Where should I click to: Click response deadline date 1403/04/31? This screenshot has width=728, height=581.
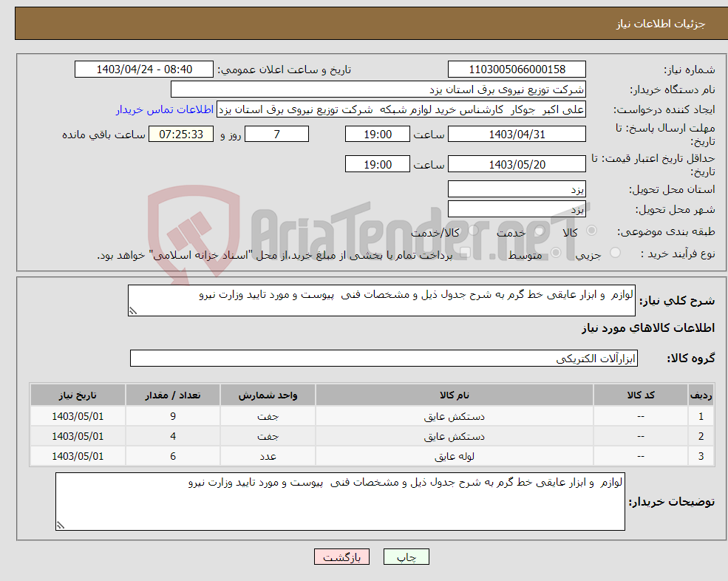click(517, 135)
